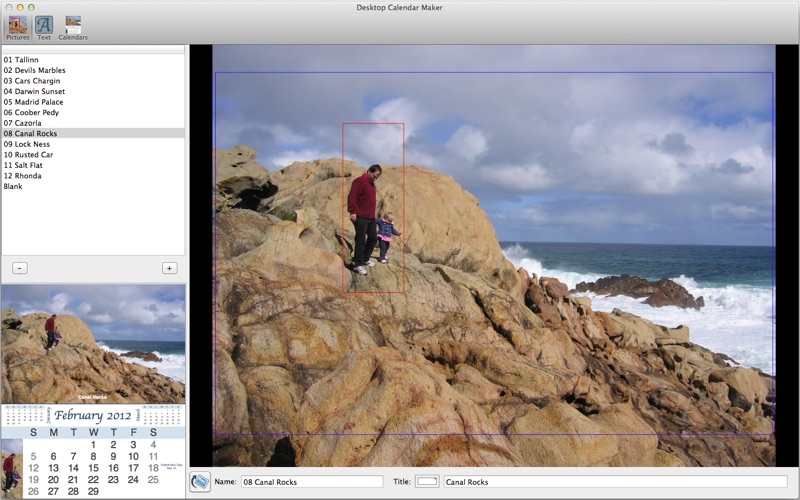Click date 29 in the calendar preview
Screen dimensions: 800x500
pos(93,491)
